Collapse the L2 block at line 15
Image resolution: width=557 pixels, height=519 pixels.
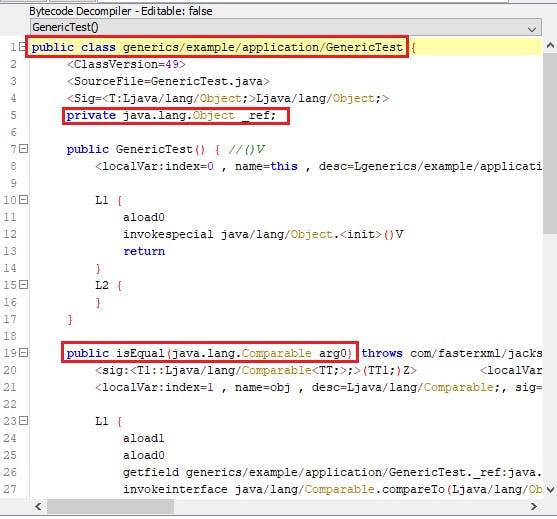(x=23, y=285)
